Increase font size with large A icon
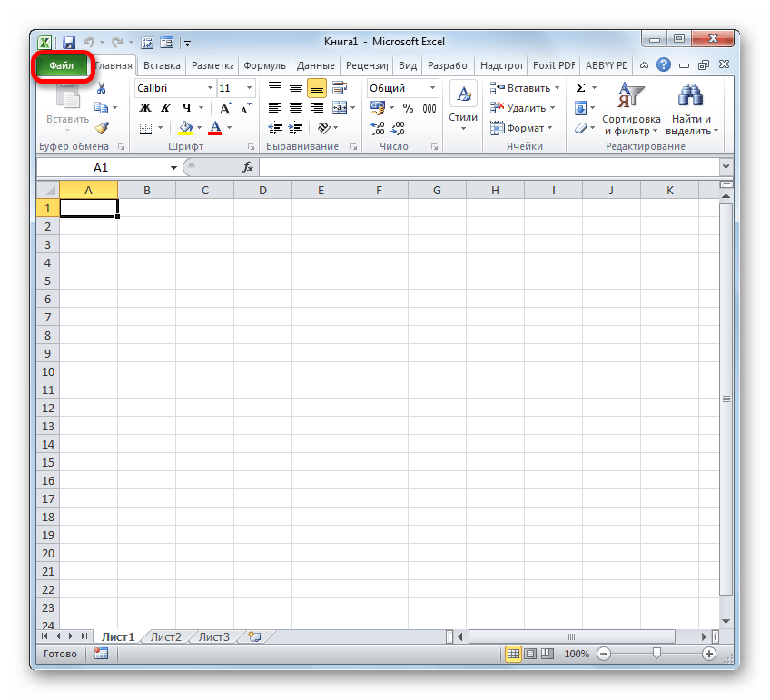 (x=225, y=108)
